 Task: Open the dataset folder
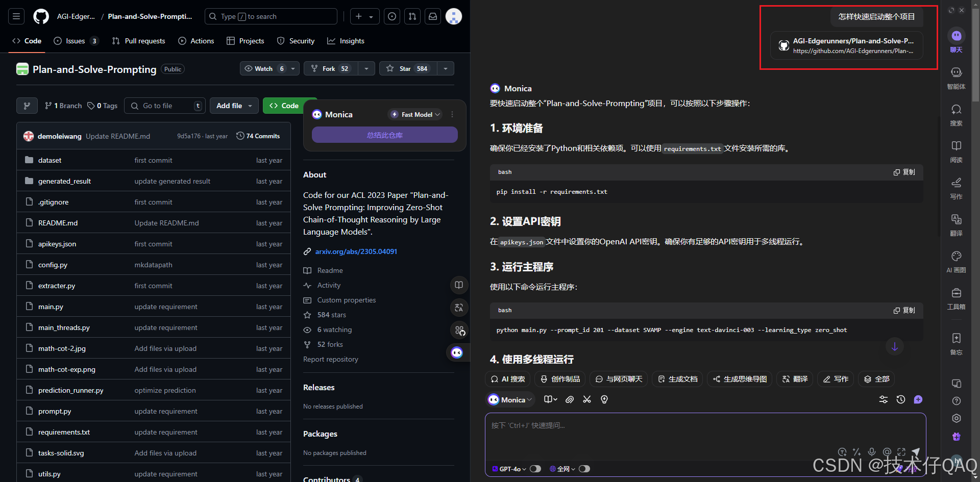tap(50, 160)
